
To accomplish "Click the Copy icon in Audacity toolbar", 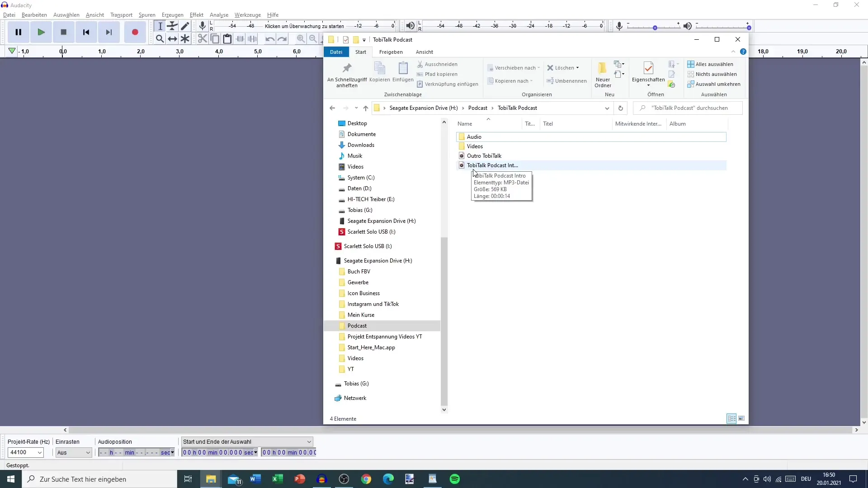I will point(215,39).
